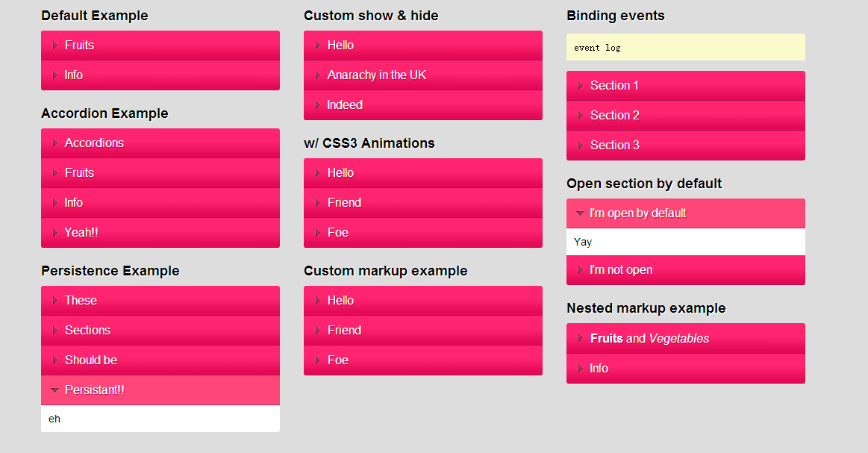868x453 pixels.
Task: Open the Yeah!! accordion section
Action: (160, 233)
